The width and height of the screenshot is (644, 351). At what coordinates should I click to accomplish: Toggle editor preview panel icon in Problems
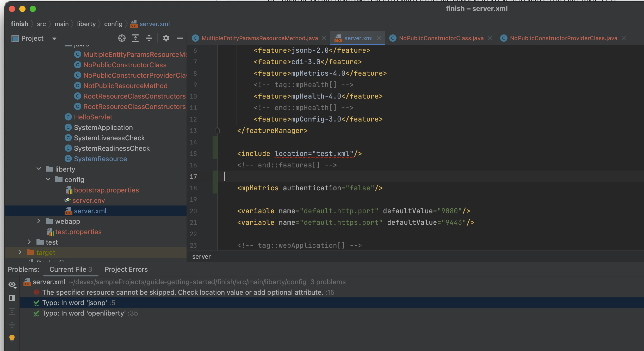click(12, 298)
